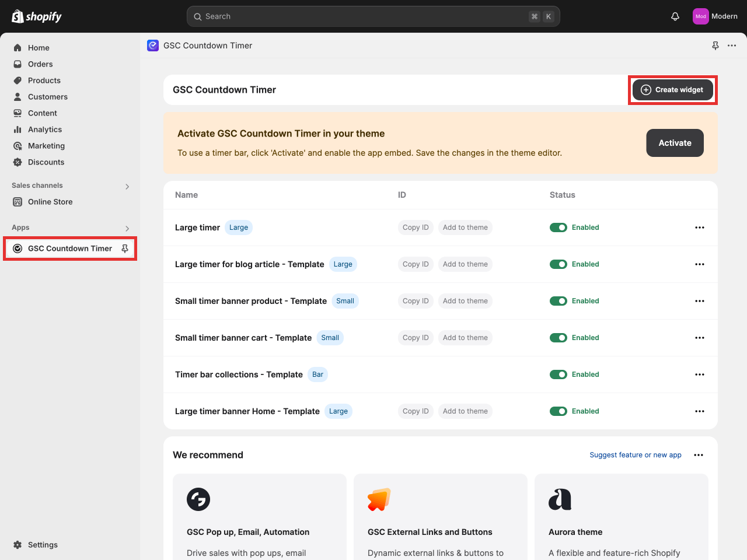Click the Shopify logo

[37, 16]
